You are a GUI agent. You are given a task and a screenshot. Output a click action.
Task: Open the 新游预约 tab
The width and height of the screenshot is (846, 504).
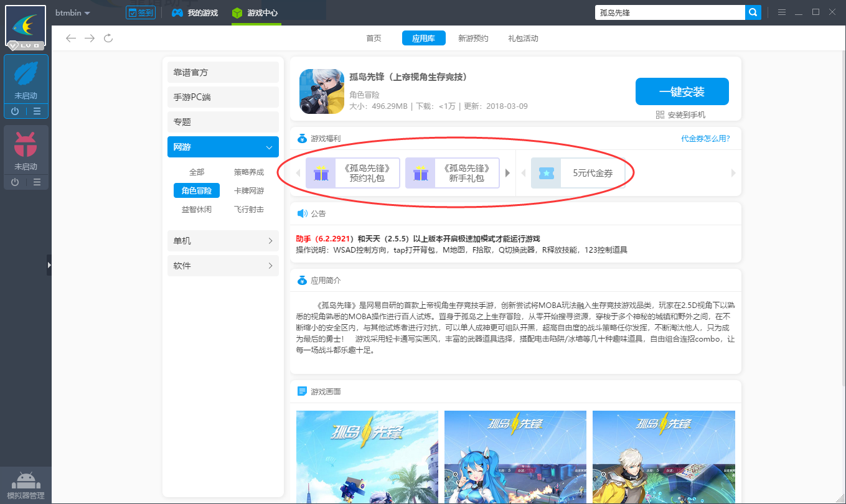[473, 39]
